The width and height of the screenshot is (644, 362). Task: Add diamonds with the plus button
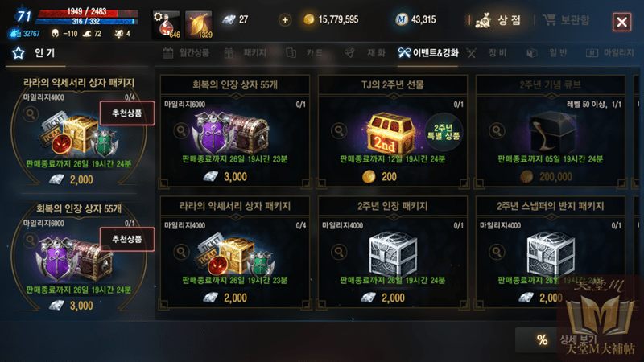pyautogui.click(x=285, y=19)
